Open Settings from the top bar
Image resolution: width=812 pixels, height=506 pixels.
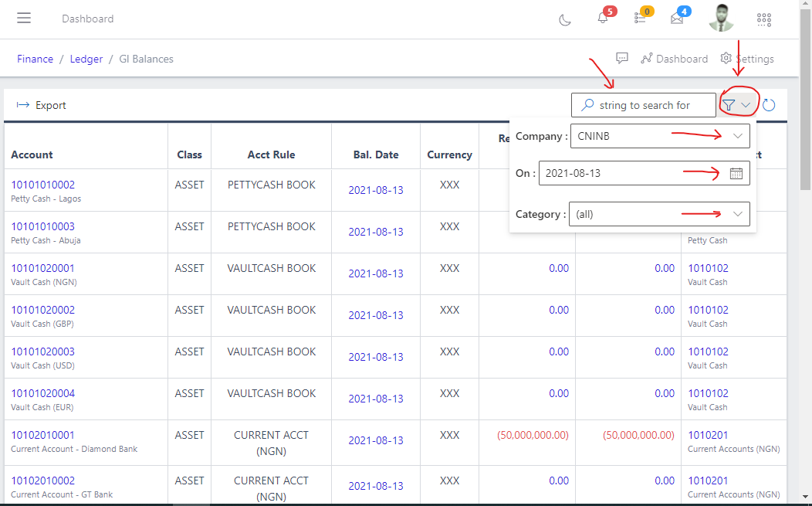[747, 58]
